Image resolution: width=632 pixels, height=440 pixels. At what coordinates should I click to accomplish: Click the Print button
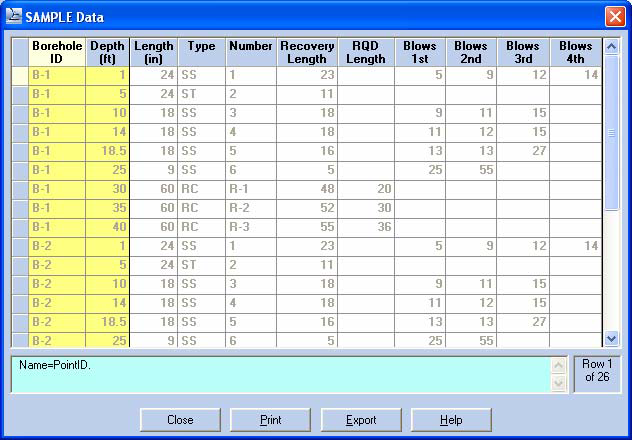pyautogui.click(x=270, y=420)
